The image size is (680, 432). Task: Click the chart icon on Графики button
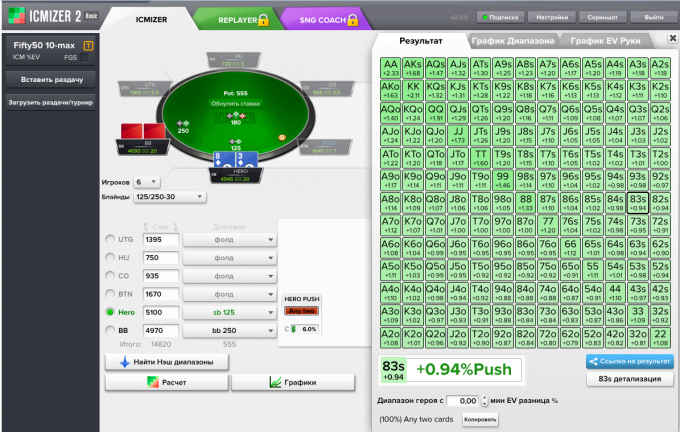[275, 382]
